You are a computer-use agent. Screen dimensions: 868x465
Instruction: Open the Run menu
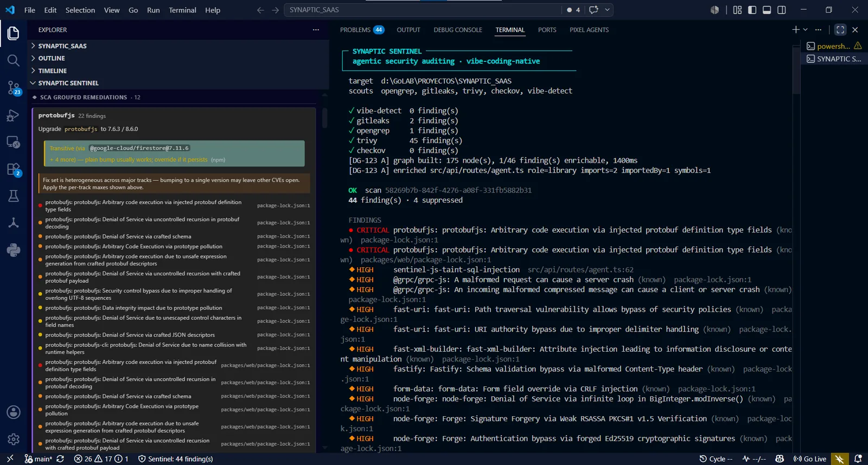pos(154,10)
